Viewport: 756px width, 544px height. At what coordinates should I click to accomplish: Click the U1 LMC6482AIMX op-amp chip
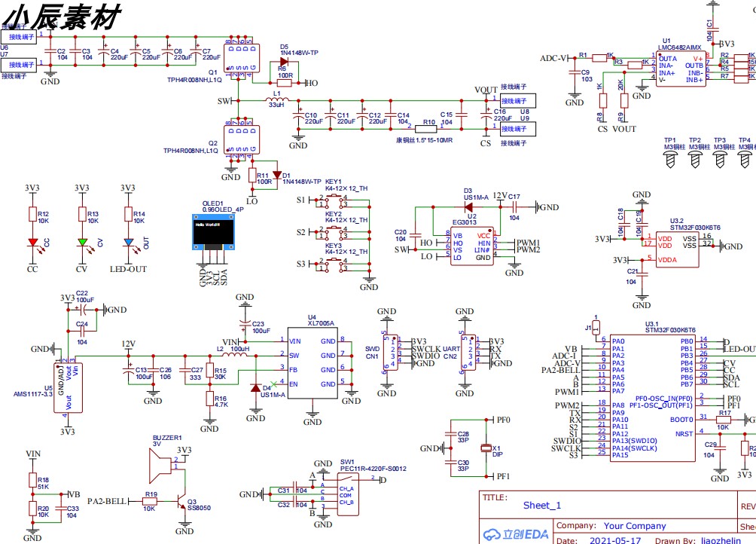(681, 69)
